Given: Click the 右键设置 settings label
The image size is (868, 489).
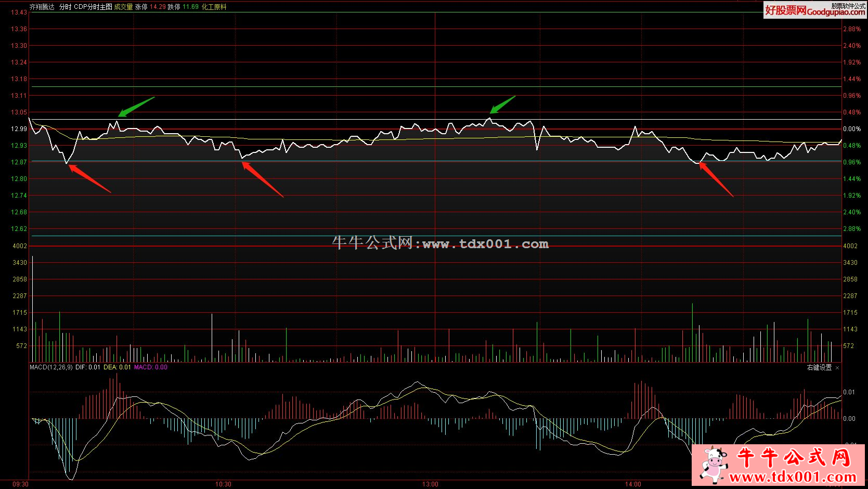Looking at the screenshot, I should click(x=819, y=368).
